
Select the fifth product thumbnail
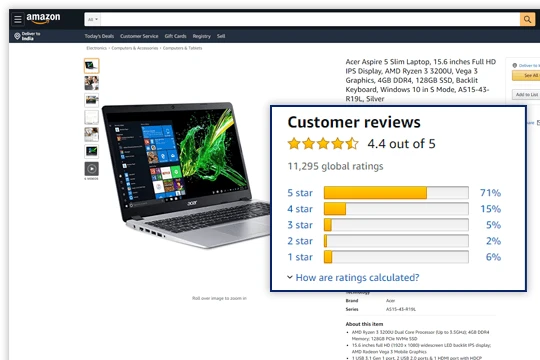coord(92,134)
